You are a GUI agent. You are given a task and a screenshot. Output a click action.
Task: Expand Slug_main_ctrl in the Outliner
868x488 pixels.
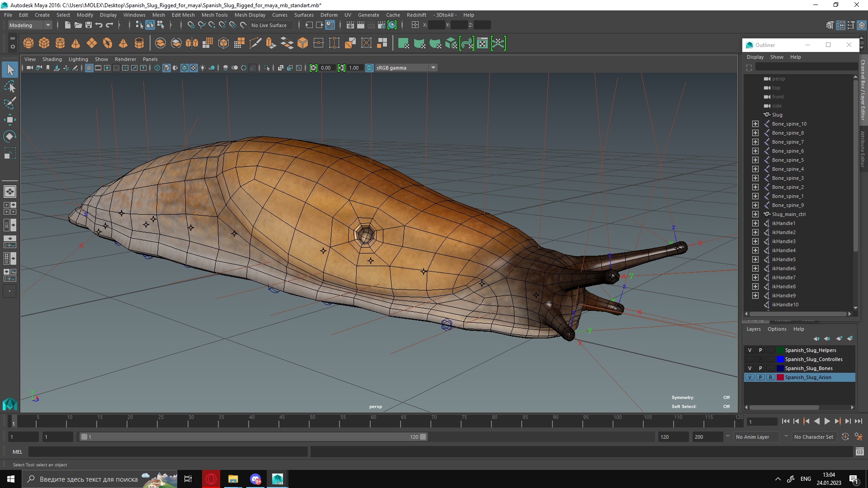[755, 214]
